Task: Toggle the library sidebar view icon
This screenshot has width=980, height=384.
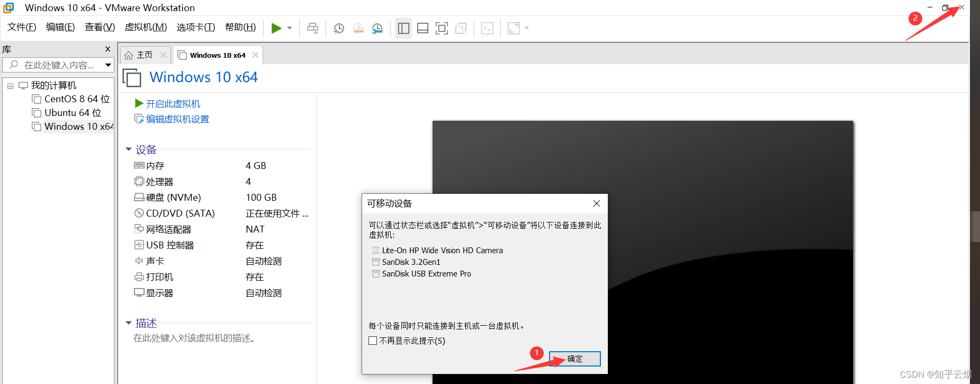Action: (x=403, y=28)
